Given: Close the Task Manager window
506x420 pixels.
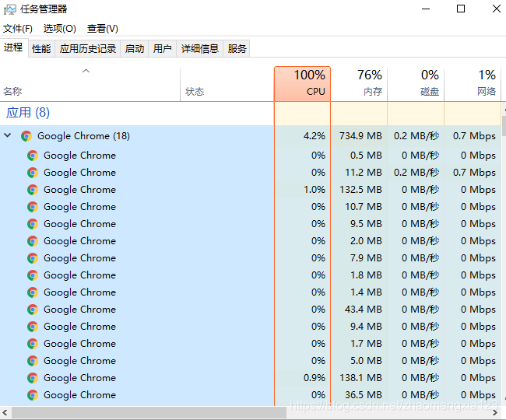Looking at the screenshot, I should point(497,9).
